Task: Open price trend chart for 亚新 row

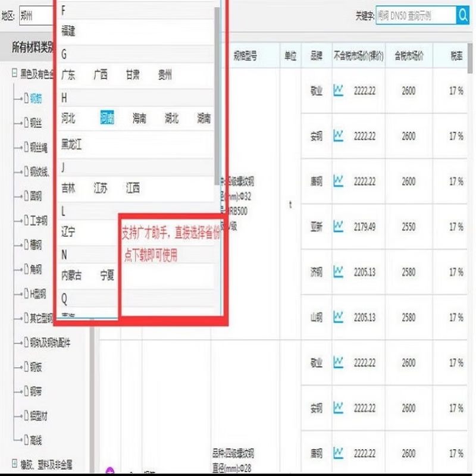Action: (338, 227)
